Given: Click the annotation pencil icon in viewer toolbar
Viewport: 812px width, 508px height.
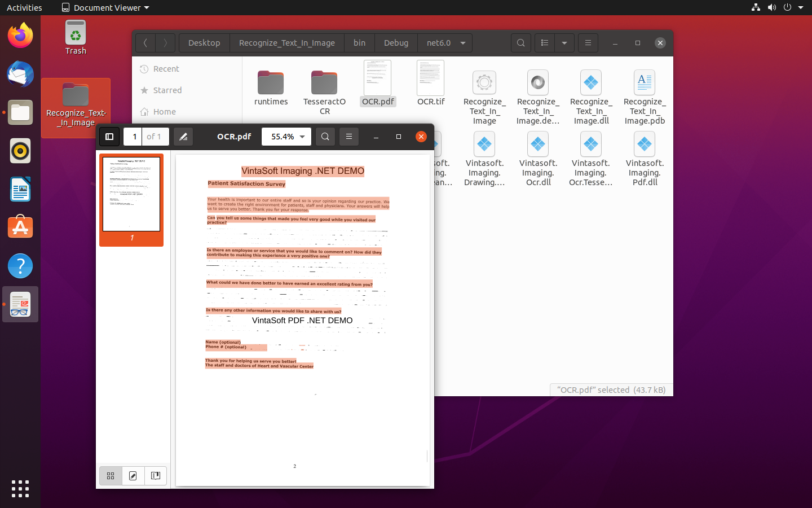Looking at the screenshot, I should pyautogui.click(x=183, y=137).
